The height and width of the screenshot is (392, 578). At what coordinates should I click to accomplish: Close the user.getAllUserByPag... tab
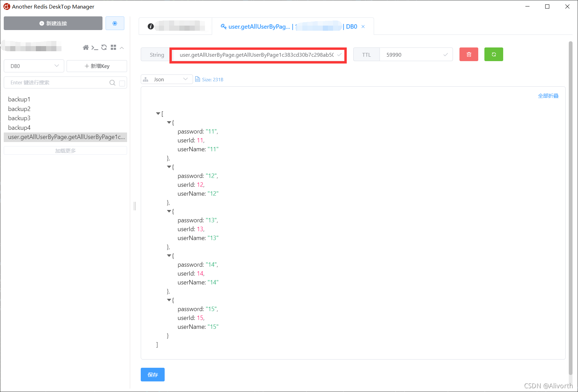pyautogui.click(x=363, y=27)
